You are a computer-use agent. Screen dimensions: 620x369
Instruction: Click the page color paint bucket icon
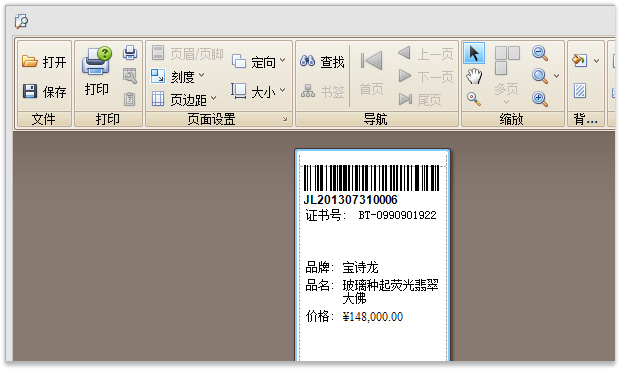pos(579,61)
